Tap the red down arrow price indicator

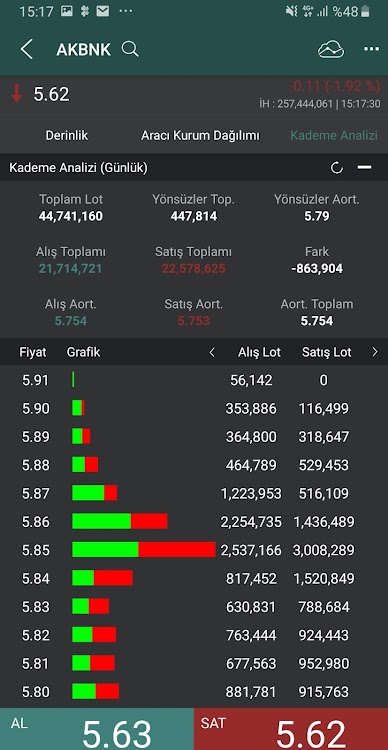point(17,94)
